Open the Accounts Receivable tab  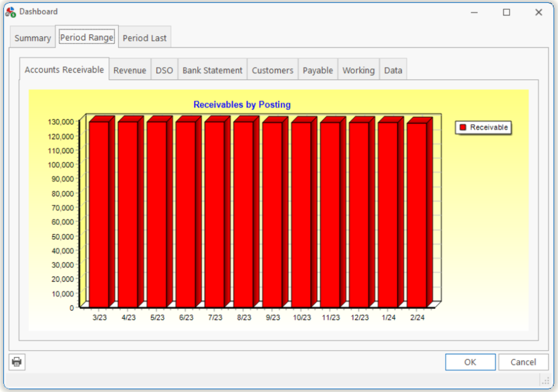click(64, 70)
